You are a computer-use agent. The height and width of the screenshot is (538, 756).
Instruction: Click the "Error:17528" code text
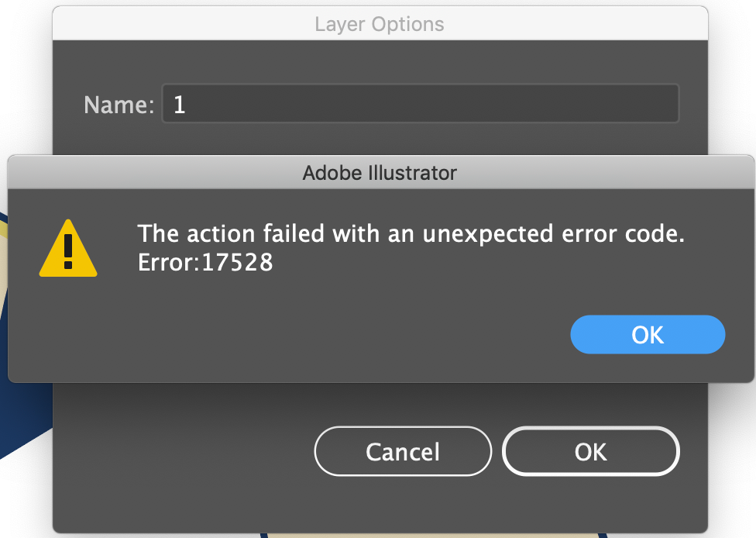205,263
